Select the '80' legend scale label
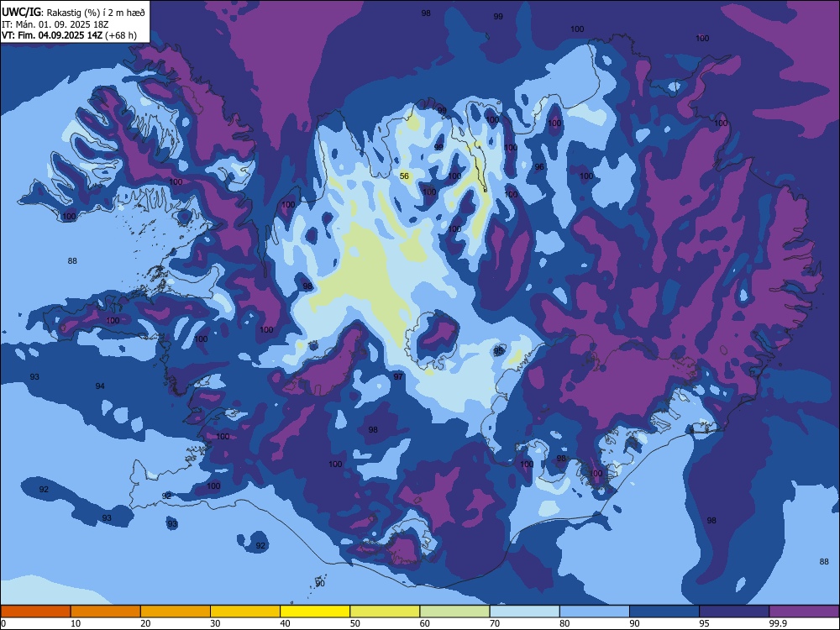 tap(564, 623)
